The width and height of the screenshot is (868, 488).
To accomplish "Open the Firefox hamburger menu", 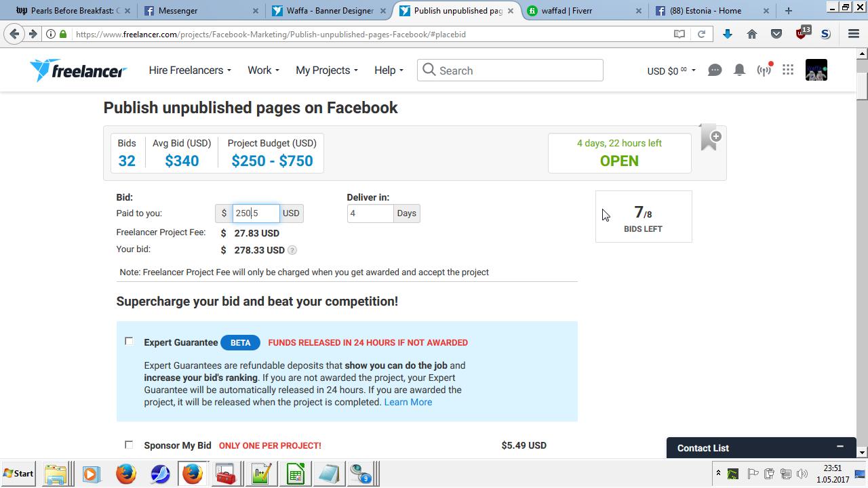I will (x=854, y=34).
